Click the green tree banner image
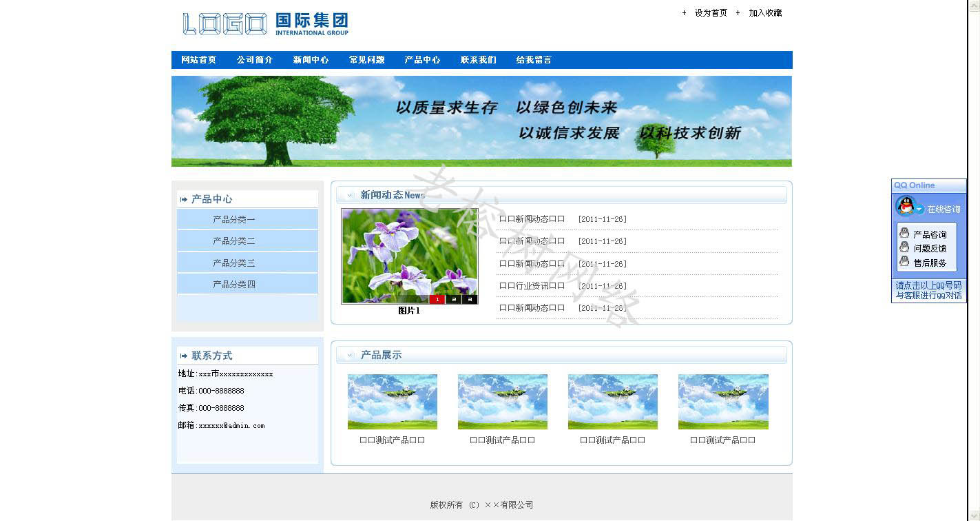980x521 pixels. coord(481,121)
